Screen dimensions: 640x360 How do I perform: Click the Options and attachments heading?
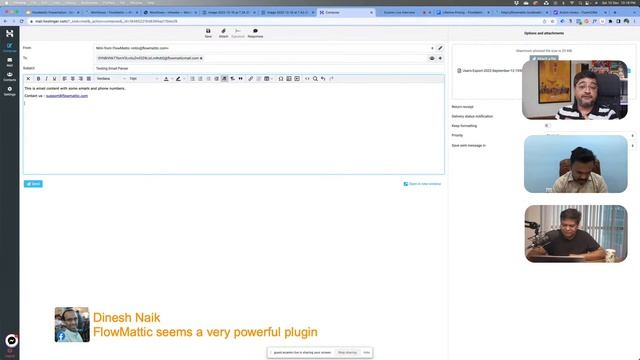pyautogui.click(x=544, y=33)
